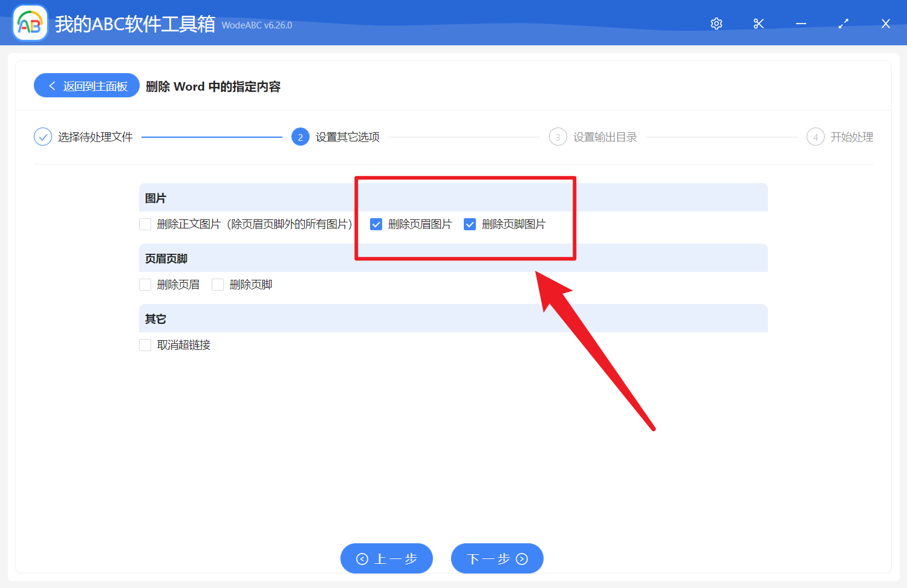Uncheck the 删除页脚图片 option
Screen dimensions: 907x588
point(470,224)
